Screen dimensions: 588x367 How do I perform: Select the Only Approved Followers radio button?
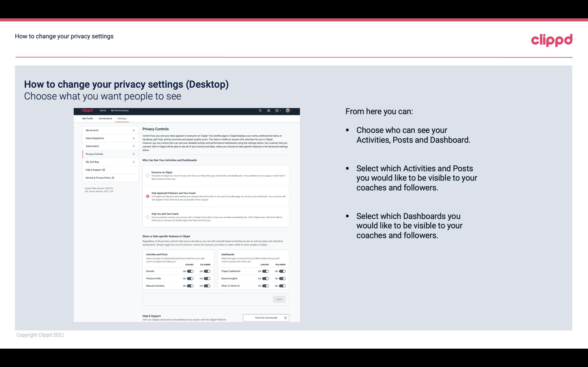click(x=147, y=196)
